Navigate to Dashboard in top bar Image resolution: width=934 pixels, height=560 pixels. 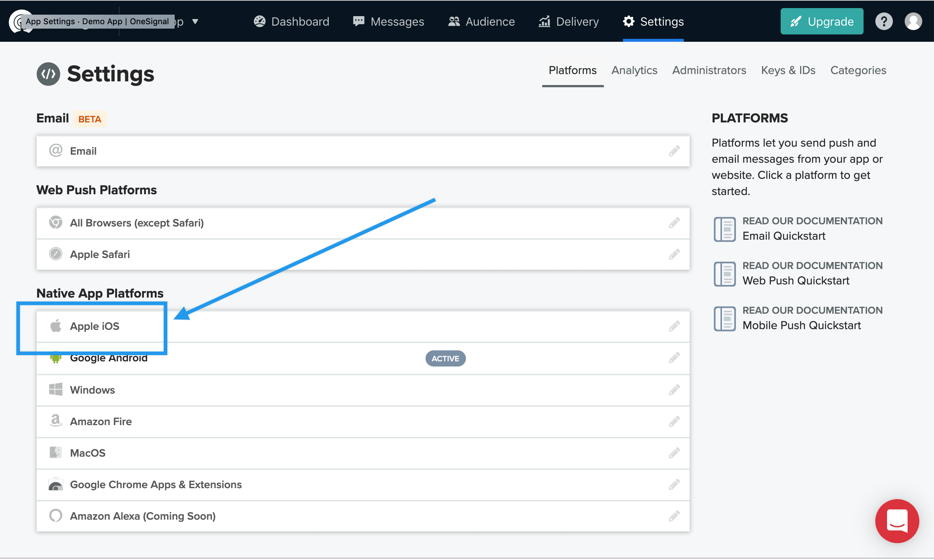point(291,22)
